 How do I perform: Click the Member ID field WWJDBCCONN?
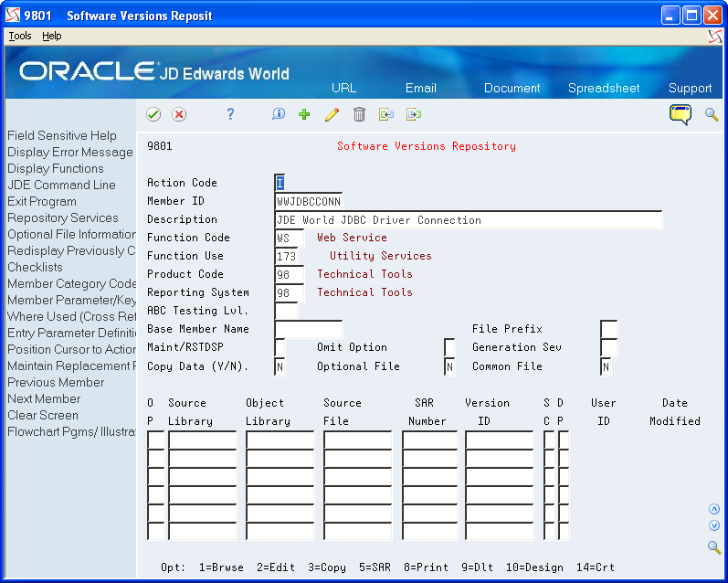click(309, 201)
